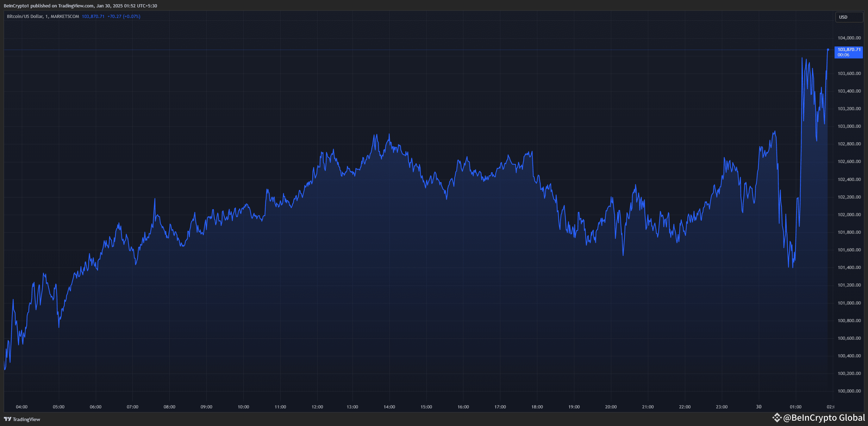Screen dimensions: 868x426
Task: Click the 104,000.00 price scale label
Action: click(x=849, y=38)
